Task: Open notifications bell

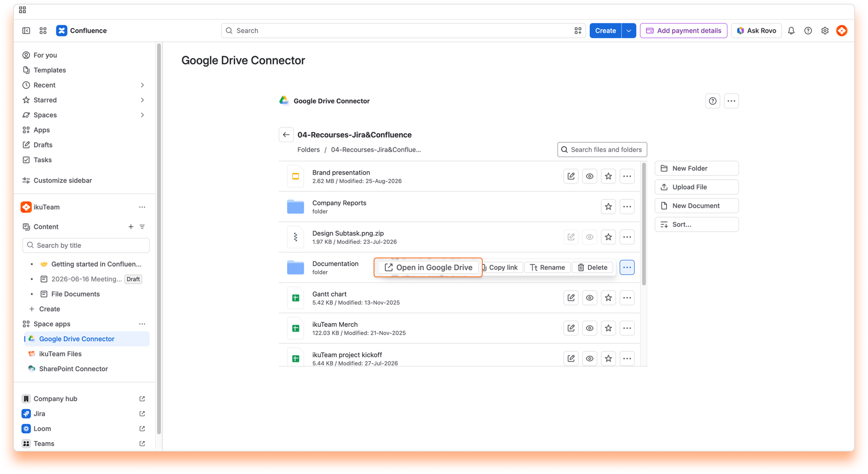Action: [791, 30]
